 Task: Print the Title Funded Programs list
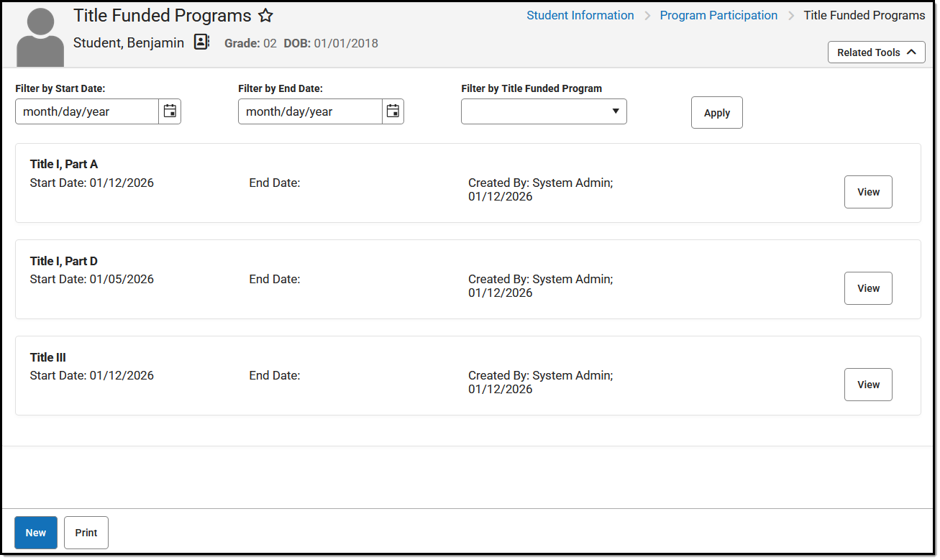tap(86, 533)
